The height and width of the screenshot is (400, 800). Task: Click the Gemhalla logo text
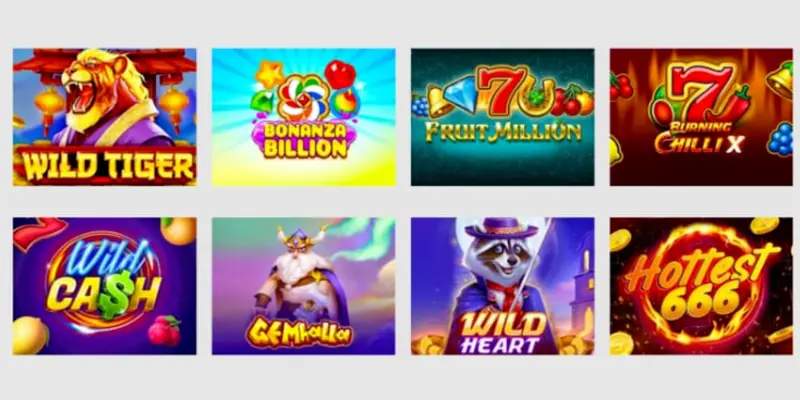click(x=299, y=332)
